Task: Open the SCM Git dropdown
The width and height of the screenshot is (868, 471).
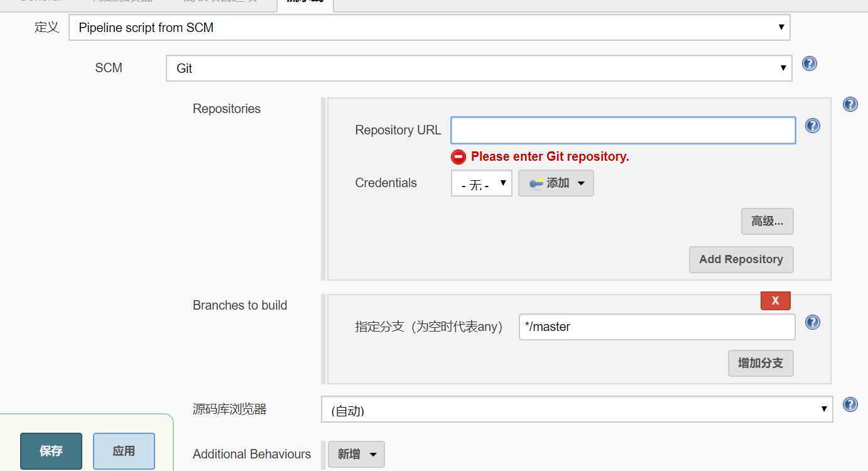Action: click(x=479, y=68)
